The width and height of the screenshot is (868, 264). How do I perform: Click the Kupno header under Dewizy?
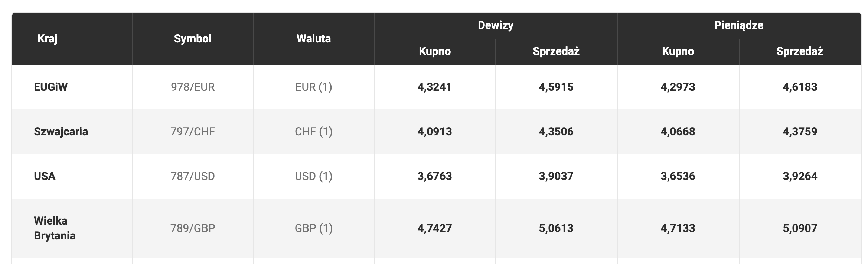tap(435, 51)
